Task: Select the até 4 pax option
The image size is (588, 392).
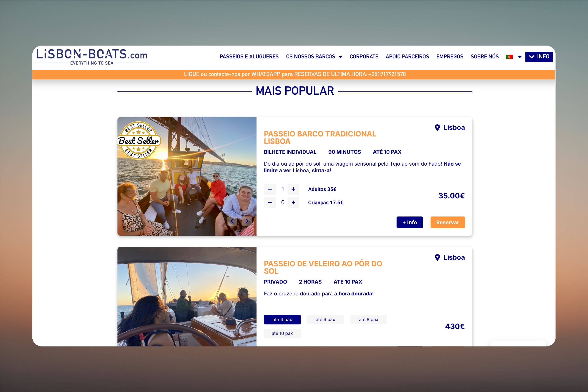Action: (282, 319)
